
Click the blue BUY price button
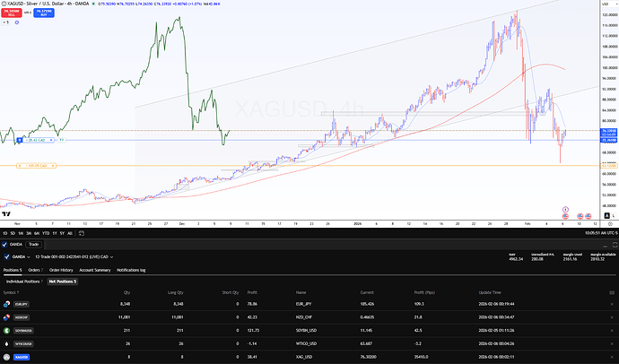[x=44, y=13]
